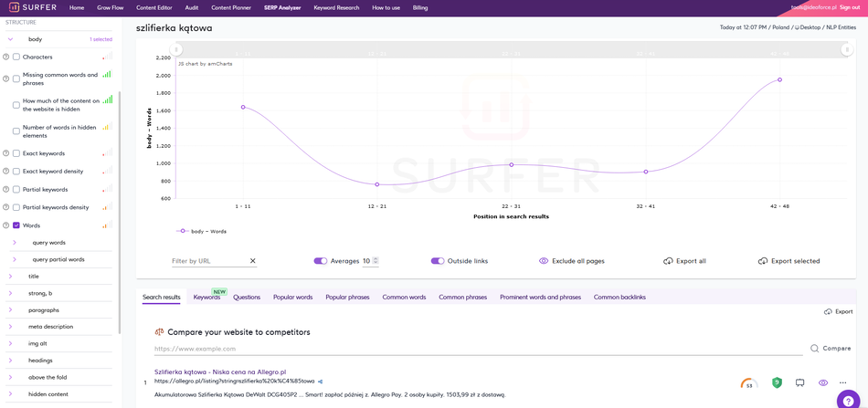Expand the query words sub-item
The width and height of the screenshot is (868, 408).
pyautogui.click(x=15, y=243)
